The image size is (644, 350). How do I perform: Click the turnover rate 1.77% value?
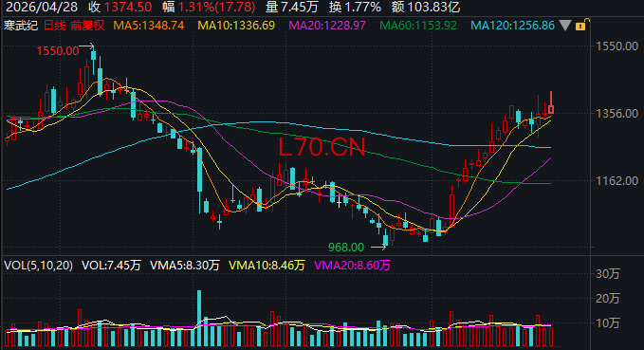(362, 7)
